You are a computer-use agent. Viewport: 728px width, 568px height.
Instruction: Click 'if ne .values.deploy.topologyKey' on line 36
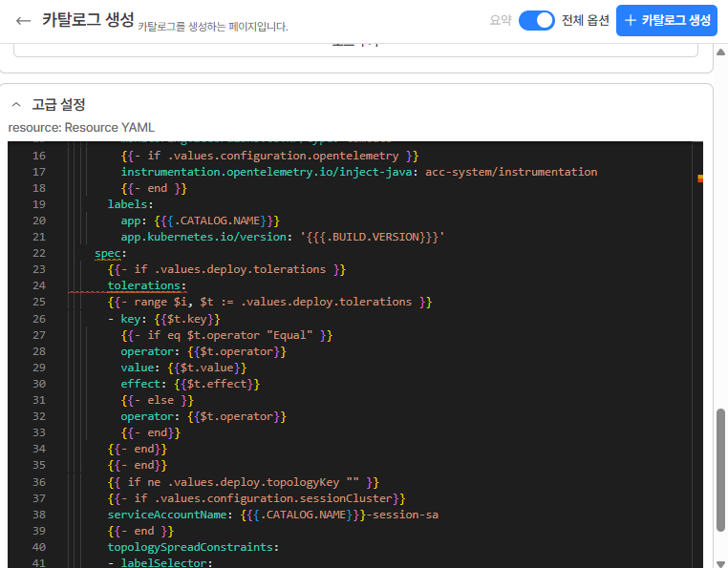pos(233,482)
